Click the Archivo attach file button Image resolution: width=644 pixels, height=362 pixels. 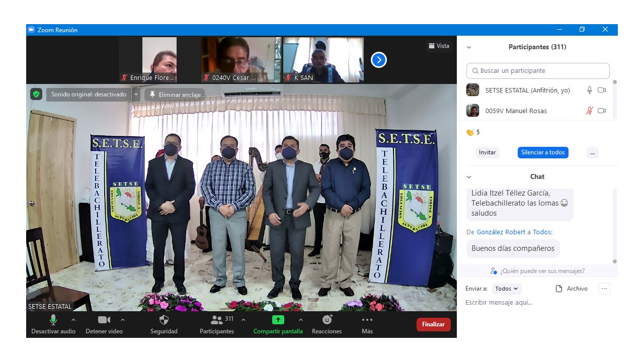(x=572, y=289)
